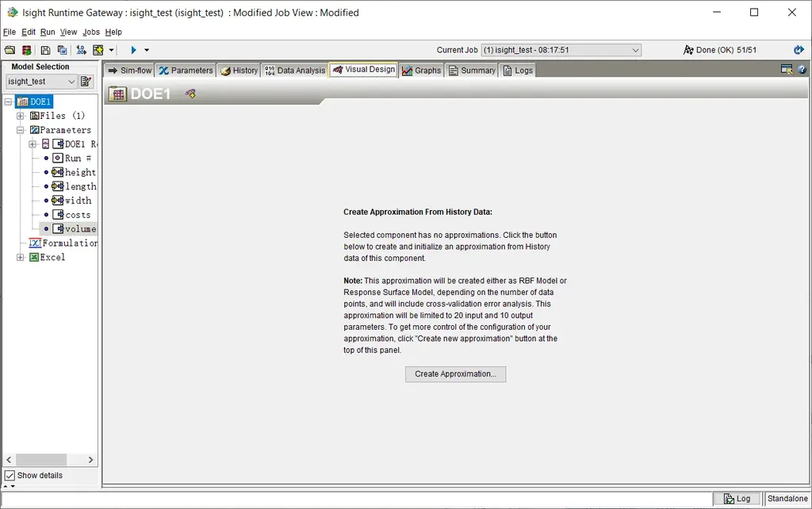Switch to the Summary tab
Image resolution: width=812 pixels, height=509 pixels.
pos(472,71)
